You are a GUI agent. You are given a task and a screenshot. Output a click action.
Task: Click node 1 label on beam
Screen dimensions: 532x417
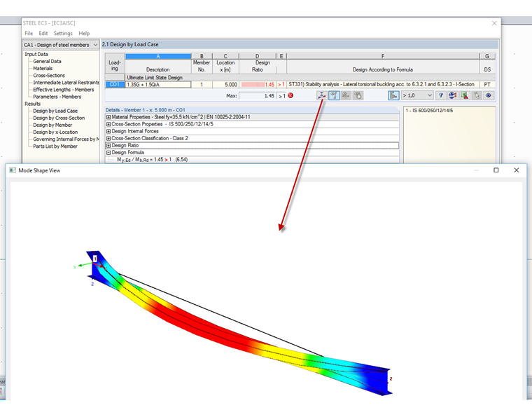(95, 259)
